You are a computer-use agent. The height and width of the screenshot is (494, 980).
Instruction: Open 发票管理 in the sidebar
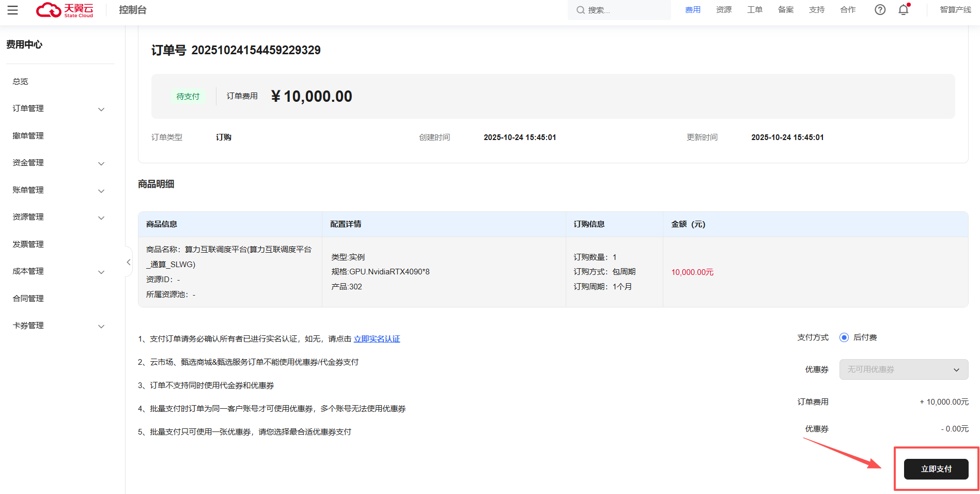[28, 244]
